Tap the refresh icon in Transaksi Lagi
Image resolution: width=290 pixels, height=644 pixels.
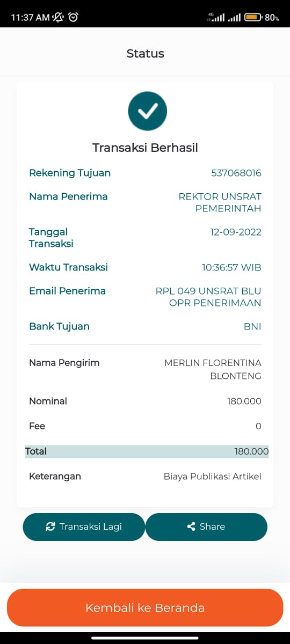point(50,526)
